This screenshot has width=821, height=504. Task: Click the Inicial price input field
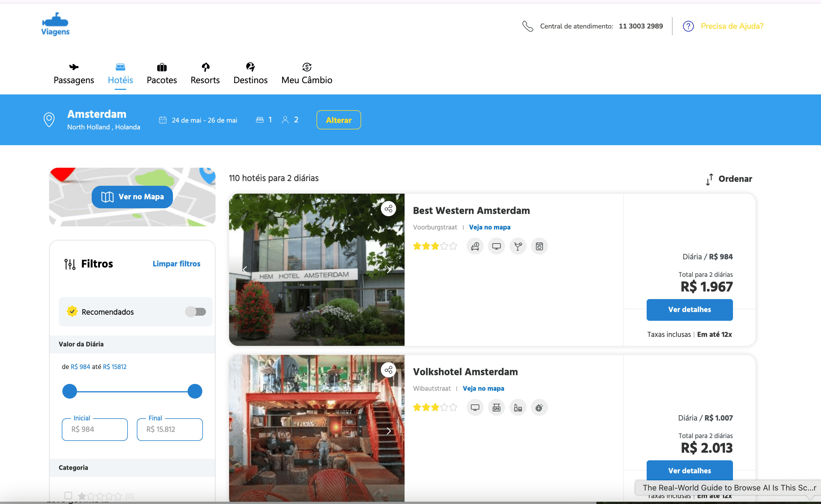point(95,429)
